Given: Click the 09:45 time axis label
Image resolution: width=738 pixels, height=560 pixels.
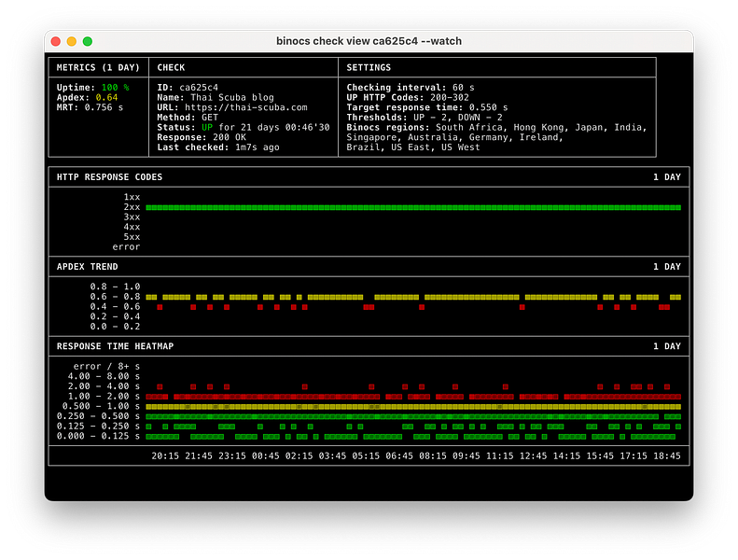Looking at the screenshot, I should (466, 455).
